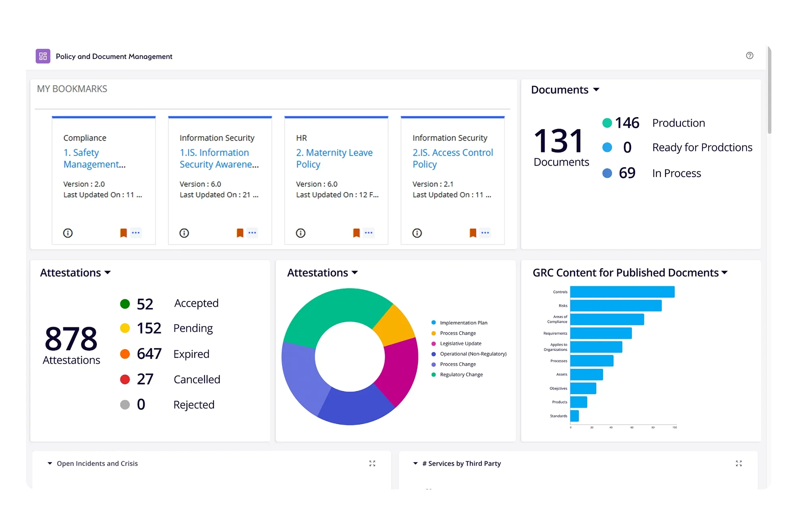Image resolution: width=800 pixels, height=532 pixels.
Task: Open the Policy and Document Management app icon
Action: [x=43, y=56]
